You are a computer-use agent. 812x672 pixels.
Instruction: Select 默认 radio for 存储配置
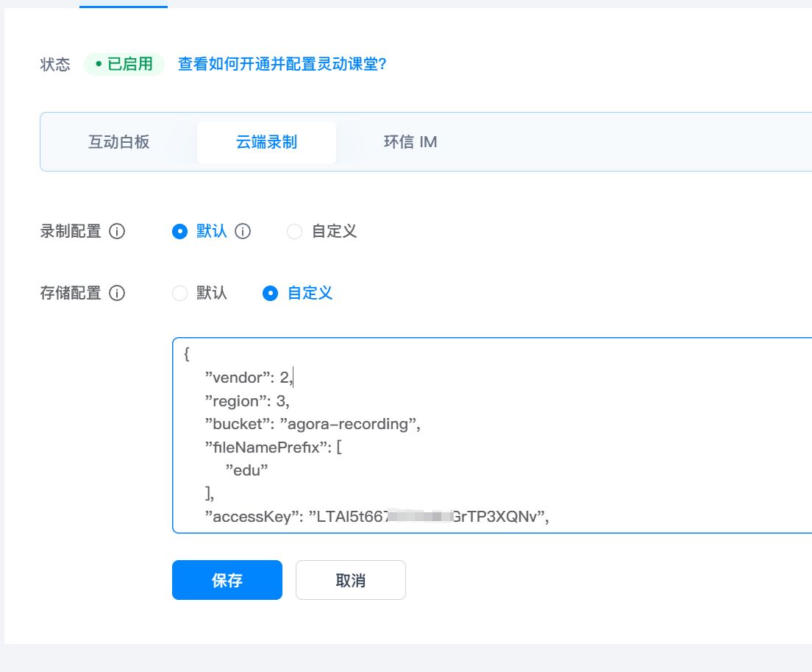click(179, 293)
